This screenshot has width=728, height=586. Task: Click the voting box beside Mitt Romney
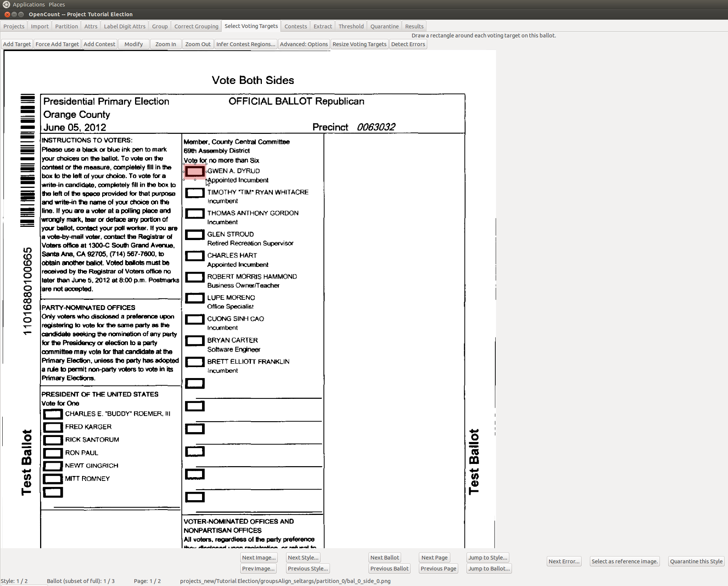tap(53, 479)
